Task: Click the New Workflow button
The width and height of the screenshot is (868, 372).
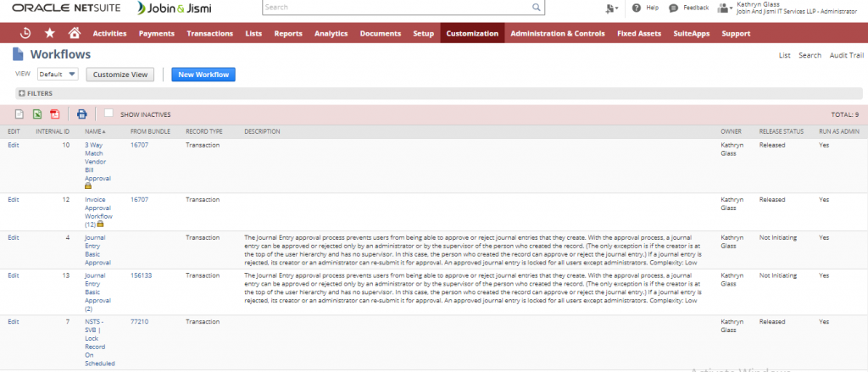Action: pyautogui.click(x=203, y=75)
